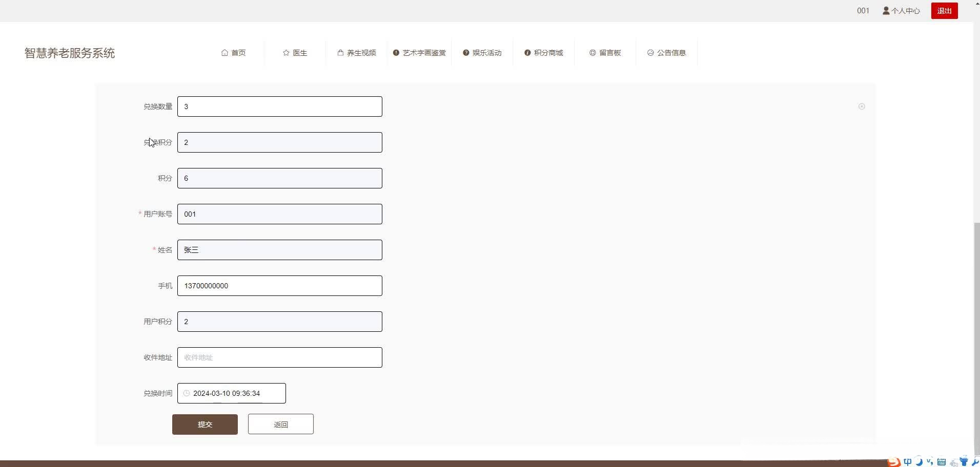
Task: Click inside the 收件地址 address field
Action: 279,357
